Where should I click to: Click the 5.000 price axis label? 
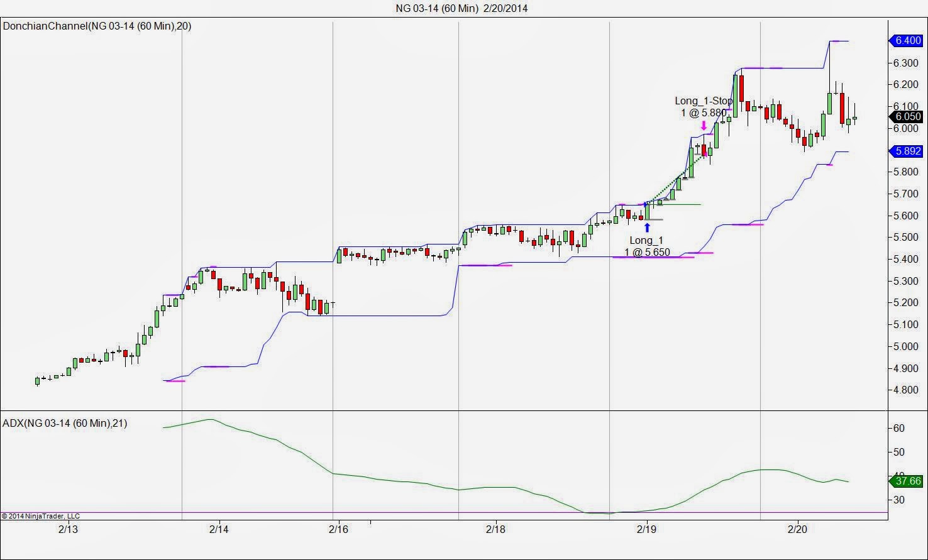[x=907, y=346]
